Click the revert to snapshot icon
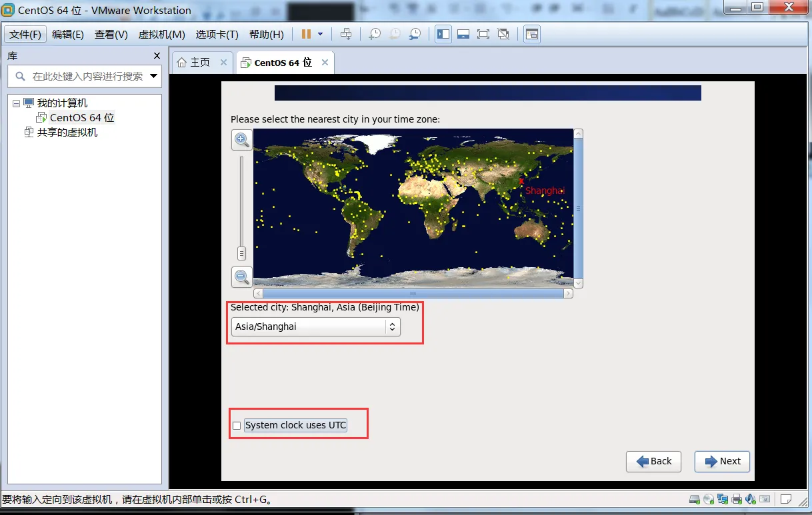The image size is (812, 515). [x=395, y=34]
